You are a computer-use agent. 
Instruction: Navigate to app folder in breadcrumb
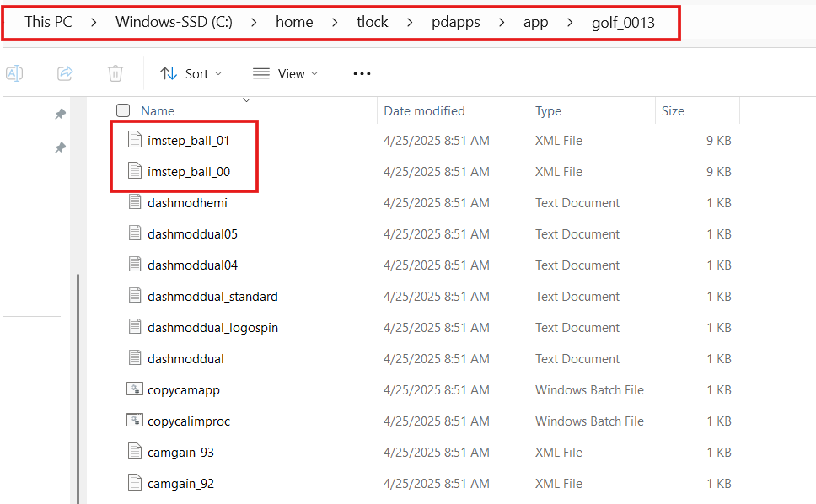point(535,23)
